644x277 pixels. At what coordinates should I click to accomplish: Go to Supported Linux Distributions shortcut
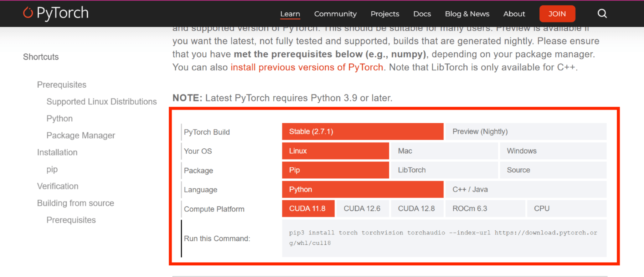tap(101, 102)
